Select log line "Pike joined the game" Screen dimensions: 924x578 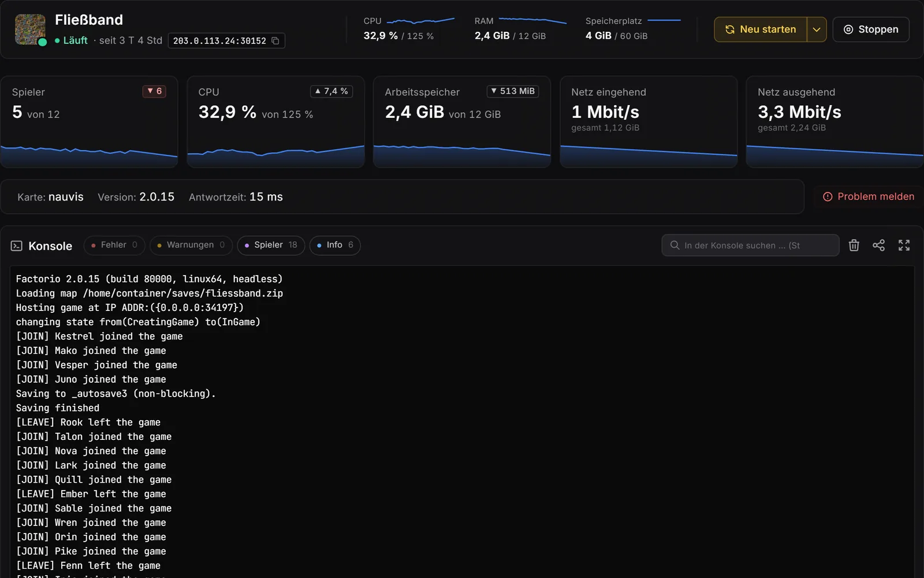click(91, 551)
